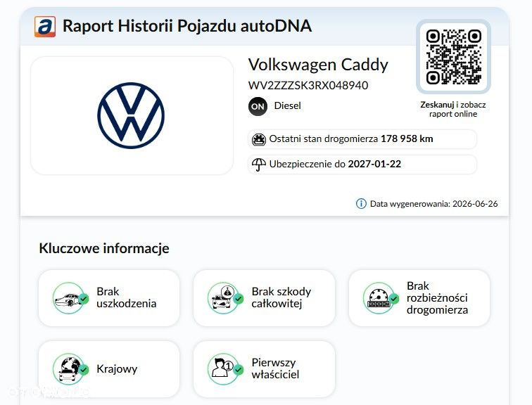Screen dimensions: 532x405
Task: Click the Kluczowe informacje heading
Action: (104, 248)
